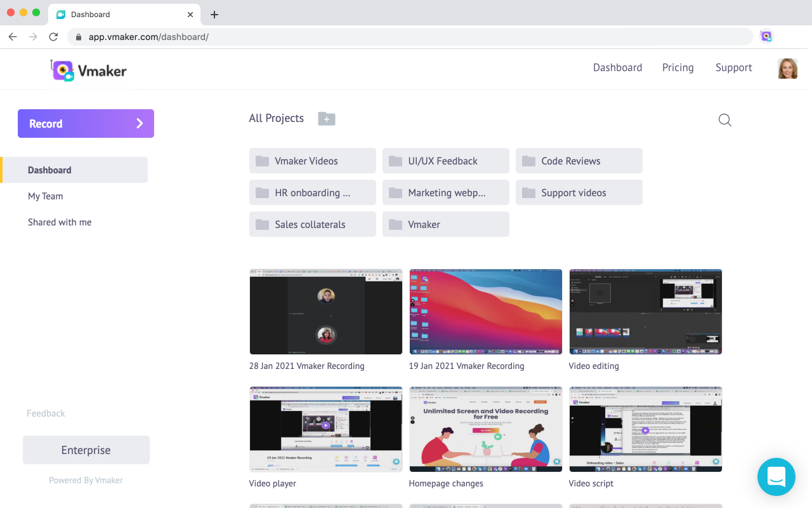Click the Video editing title text
Viewport: 812px width, 508px height.
tap(594, 366)
